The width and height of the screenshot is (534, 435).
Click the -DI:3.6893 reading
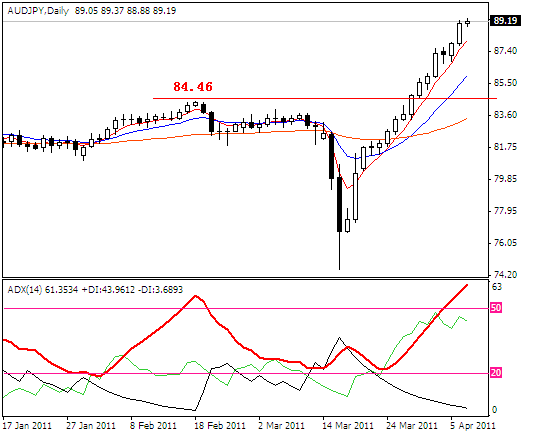pos(160,290)
